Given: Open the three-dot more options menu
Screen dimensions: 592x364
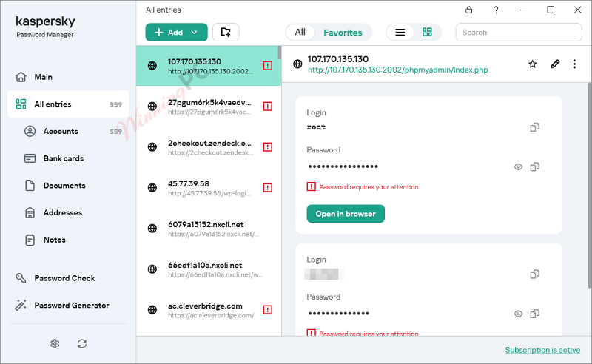Looking at the screenshot, I should coord(574,64).
